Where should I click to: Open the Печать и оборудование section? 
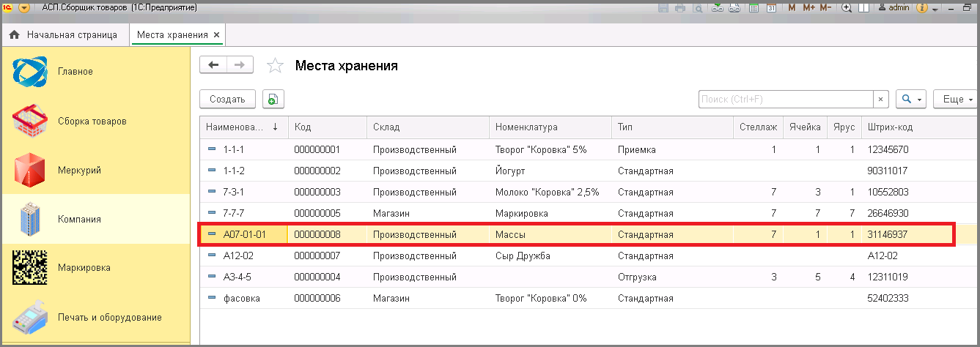point(95,317)
